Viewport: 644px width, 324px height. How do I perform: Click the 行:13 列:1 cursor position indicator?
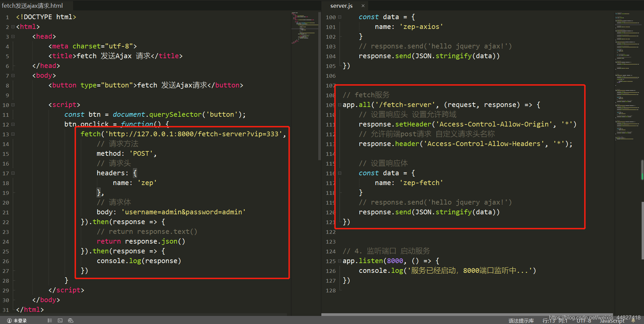555,321
